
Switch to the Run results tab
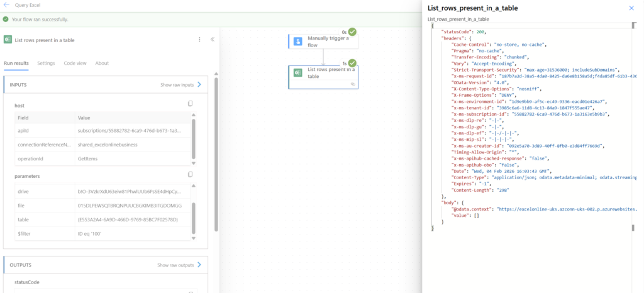point(16,64)
